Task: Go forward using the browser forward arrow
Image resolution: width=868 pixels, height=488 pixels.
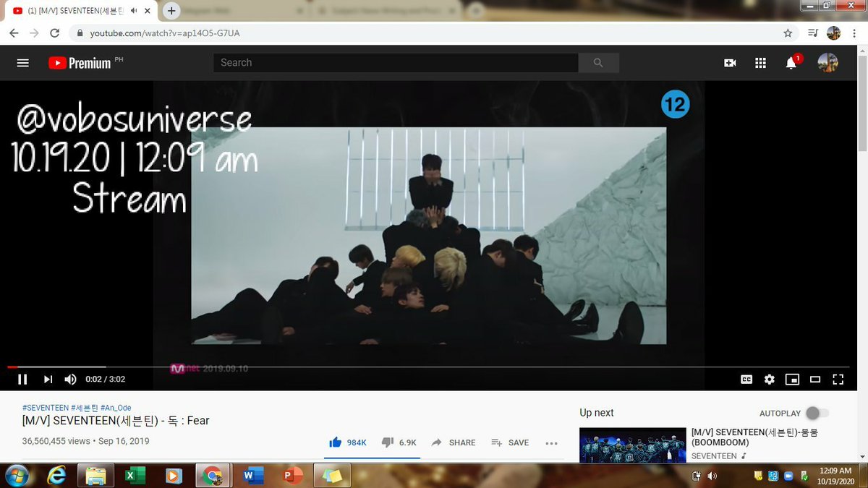Action: tap(34, 33)
